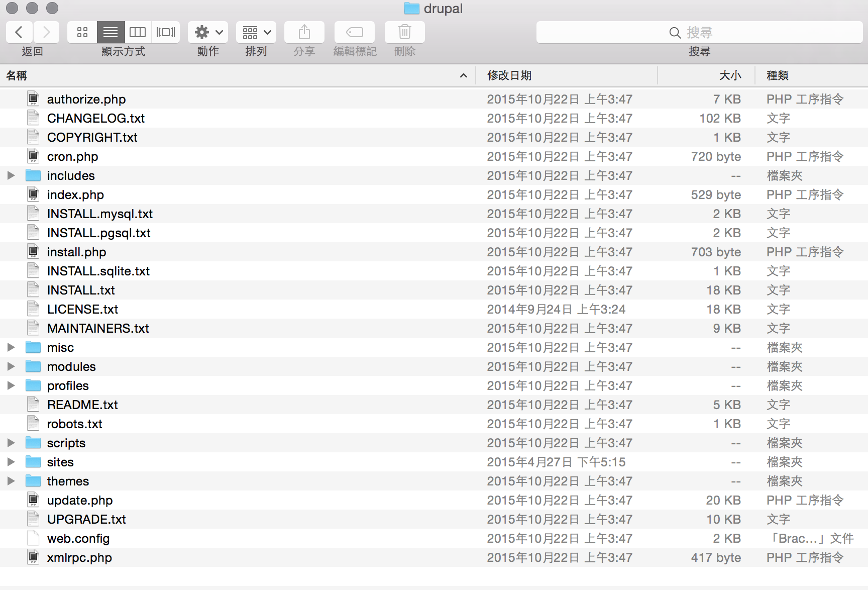Expand the scripts folder
The image size is (868, 590).
pos(11,443)
